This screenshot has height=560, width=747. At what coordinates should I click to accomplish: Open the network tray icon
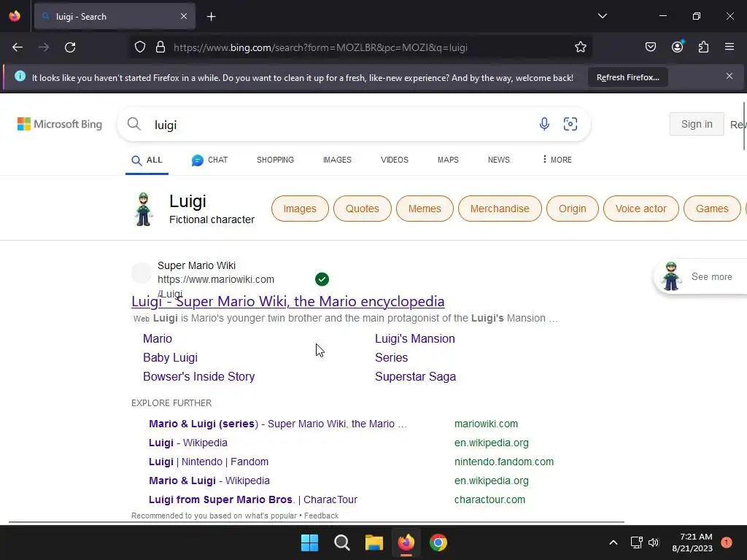[636, 542]
